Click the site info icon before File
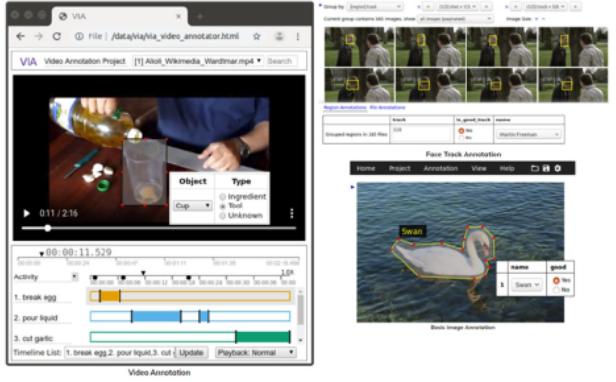 point(79,37)
